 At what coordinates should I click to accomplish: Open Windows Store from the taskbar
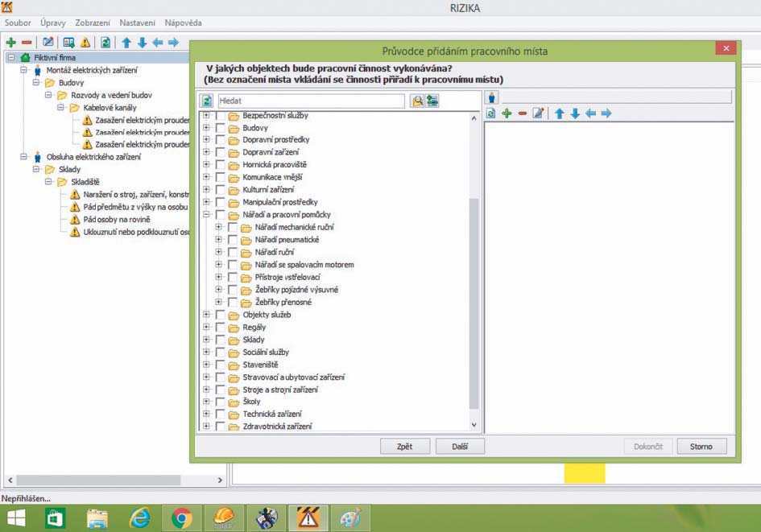click(x=55, y=518)
